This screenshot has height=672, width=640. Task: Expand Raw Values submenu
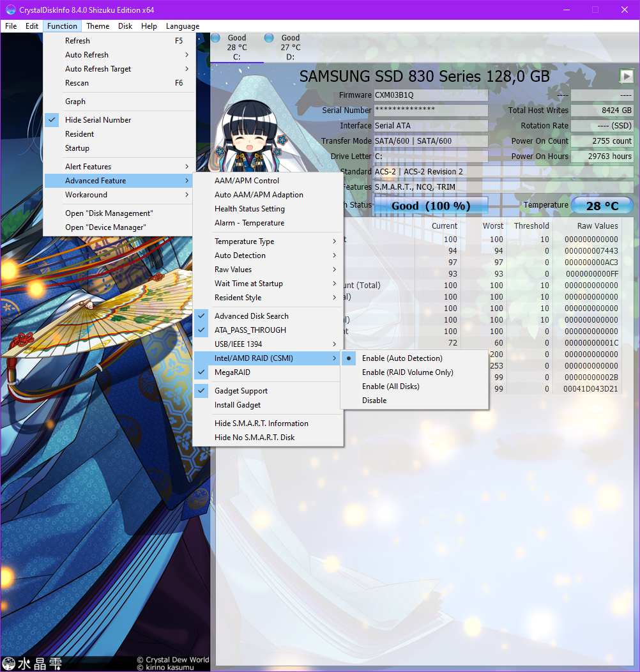[268, 269]
